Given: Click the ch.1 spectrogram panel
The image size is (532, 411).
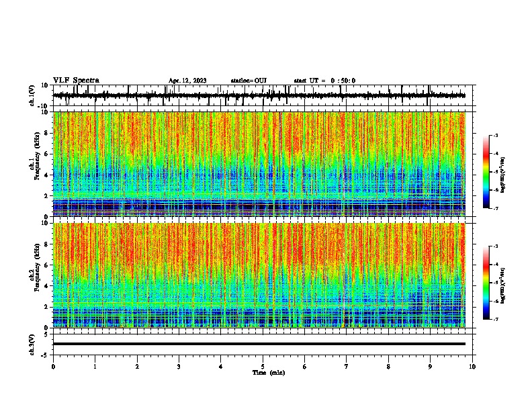Looking at the screenshot, I should (259, 164).
